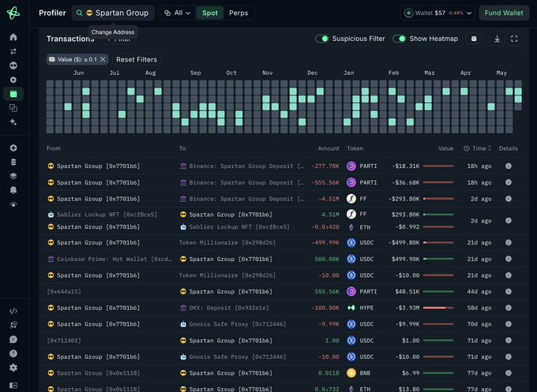Open the overlapping squares sidebar icon
Viewport: 537px width, 392px height.
click(x=13, y=108)
